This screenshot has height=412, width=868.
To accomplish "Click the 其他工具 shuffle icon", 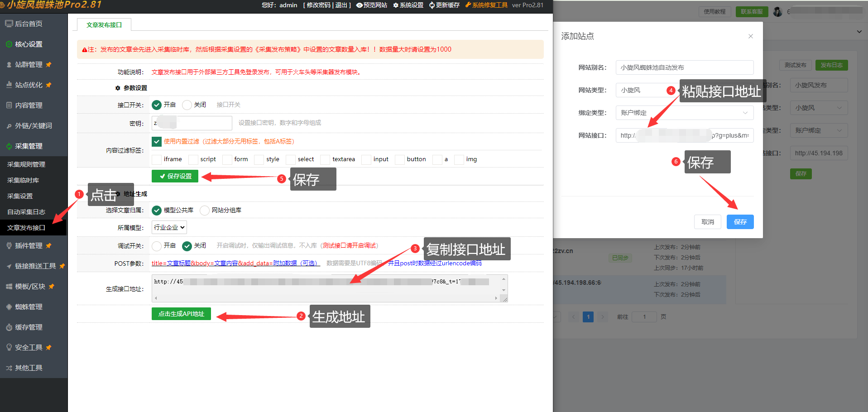I will coord(9,368).
